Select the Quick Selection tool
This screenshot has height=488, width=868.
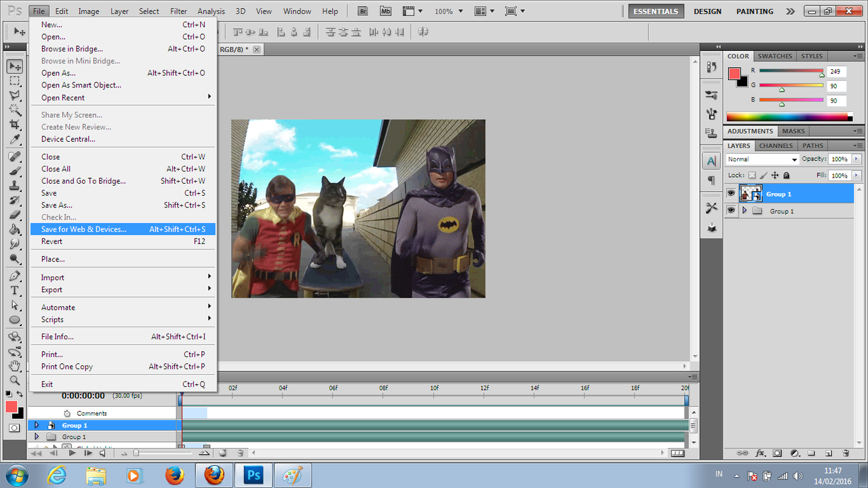14,110
